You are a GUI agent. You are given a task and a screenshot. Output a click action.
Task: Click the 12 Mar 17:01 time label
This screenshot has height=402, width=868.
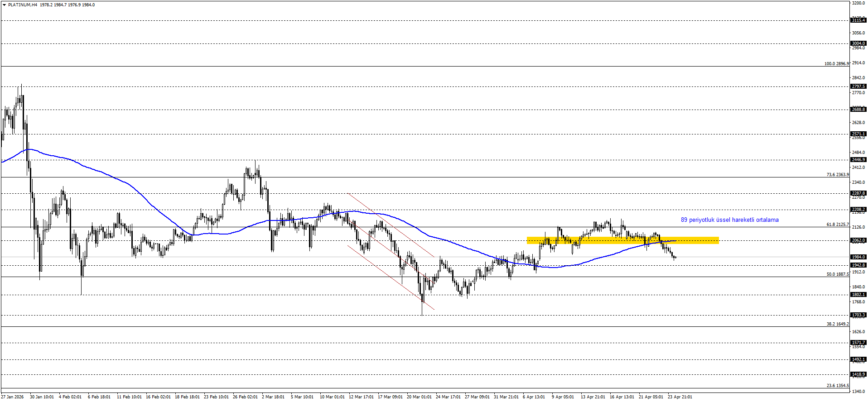click(361, 397)
